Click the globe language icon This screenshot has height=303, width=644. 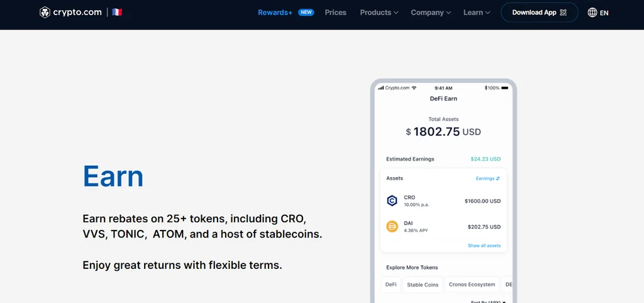point(592,13)
